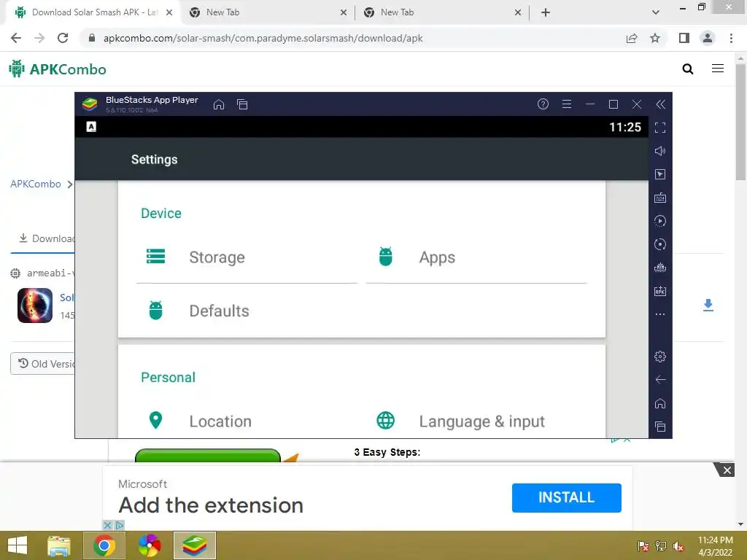Open Chrome profile avatar

tap(708, 38)
